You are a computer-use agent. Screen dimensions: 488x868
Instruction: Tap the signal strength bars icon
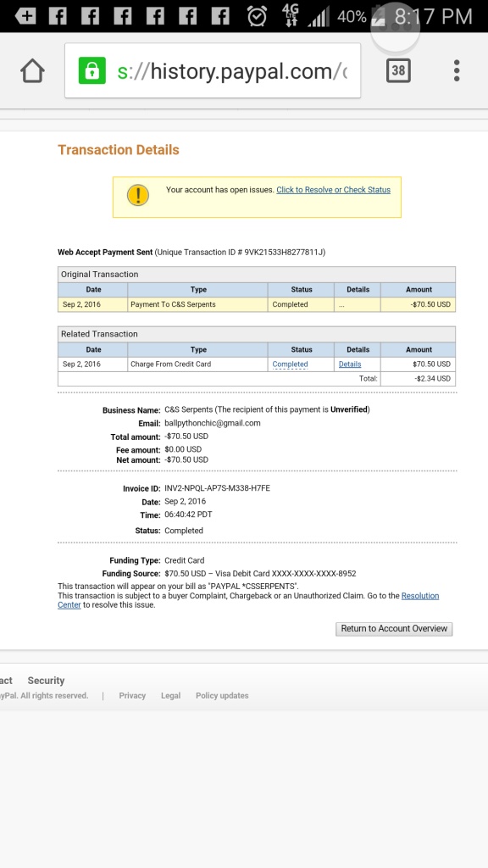point(318,17)
